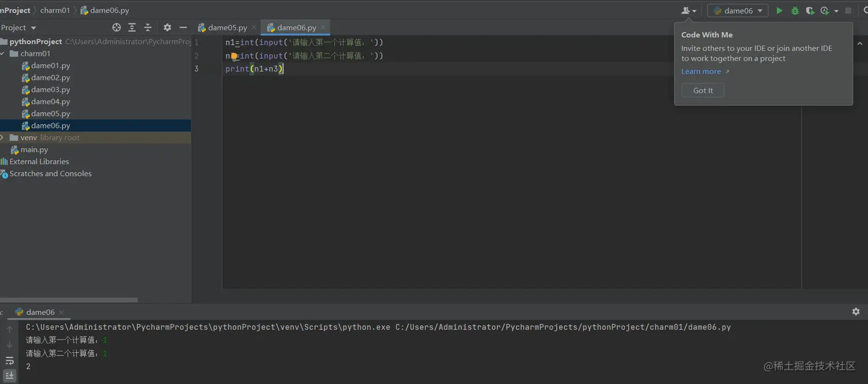Click line number 1 in the gutter
The image size is (868, 384).
pos(196,42)
